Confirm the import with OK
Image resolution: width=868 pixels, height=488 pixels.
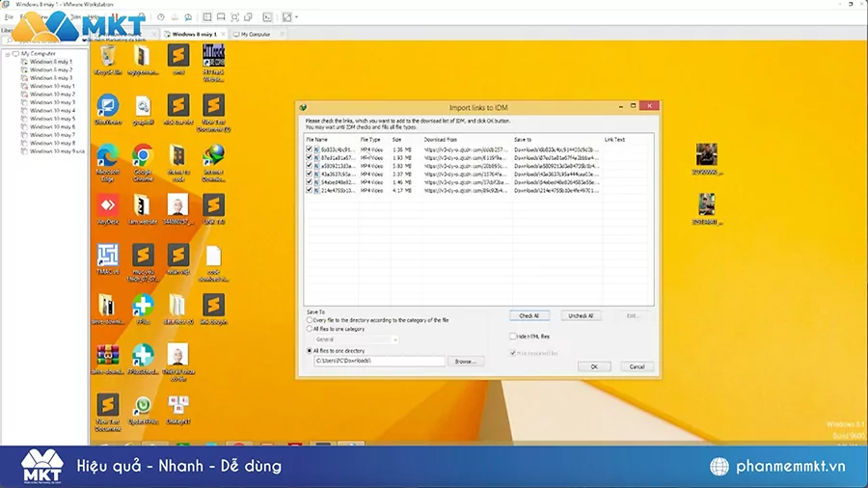click(x=594, y=366)
